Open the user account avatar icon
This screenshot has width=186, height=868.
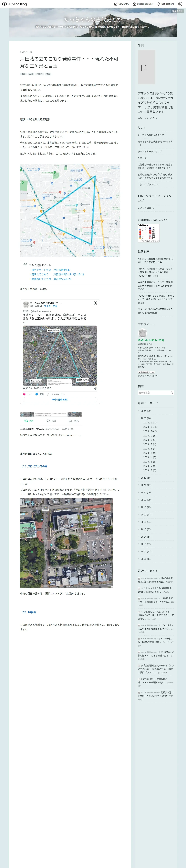180,4
